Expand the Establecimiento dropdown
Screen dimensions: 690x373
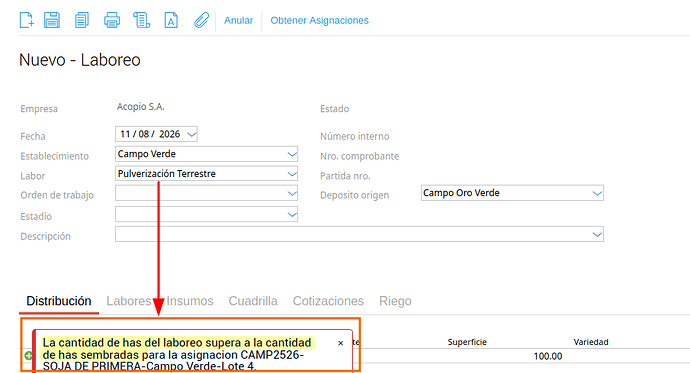(292, 154)
